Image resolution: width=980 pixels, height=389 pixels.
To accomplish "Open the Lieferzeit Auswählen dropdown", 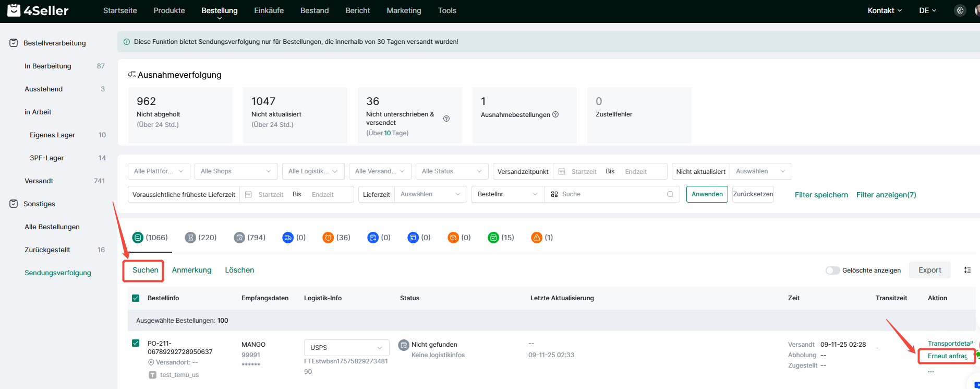I will (431, 194).
